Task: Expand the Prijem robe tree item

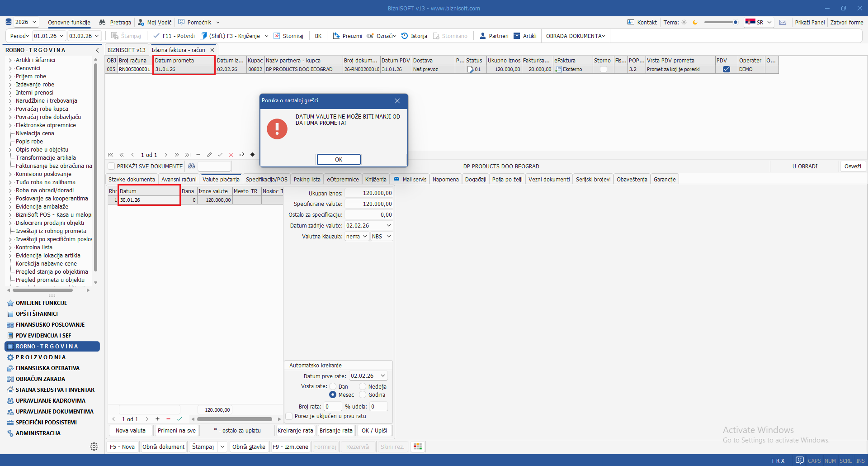Action: point(10,76)
